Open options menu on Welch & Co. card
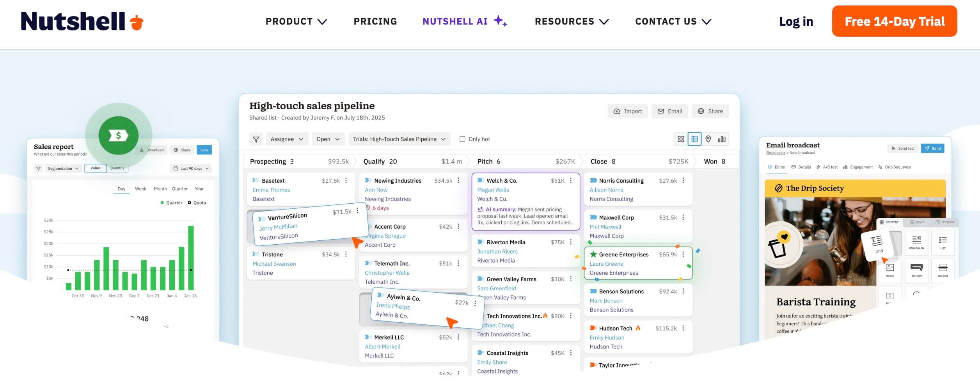This screenshot has height=391, width=980. click(x=571, y=181)
